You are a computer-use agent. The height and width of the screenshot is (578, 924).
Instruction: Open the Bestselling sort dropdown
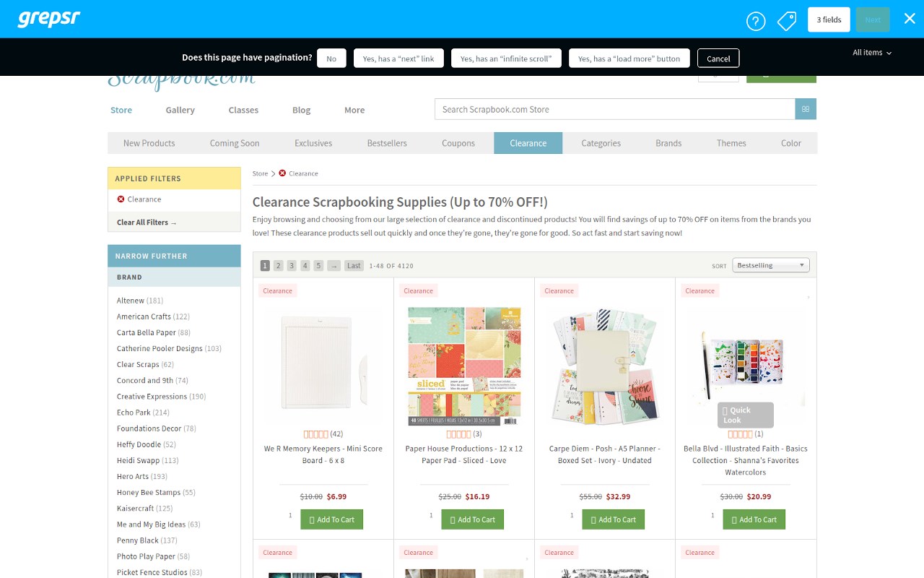point(770,265)
